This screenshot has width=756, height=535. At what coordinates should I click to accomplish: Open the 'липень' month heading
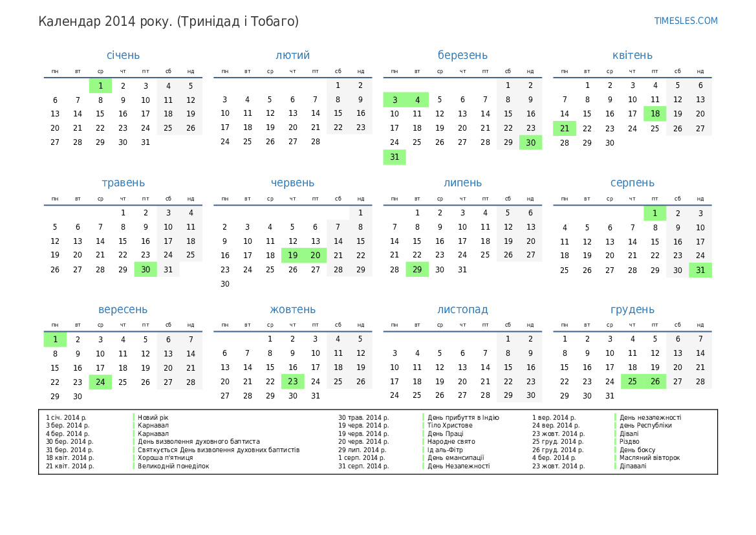coord(462,183)
